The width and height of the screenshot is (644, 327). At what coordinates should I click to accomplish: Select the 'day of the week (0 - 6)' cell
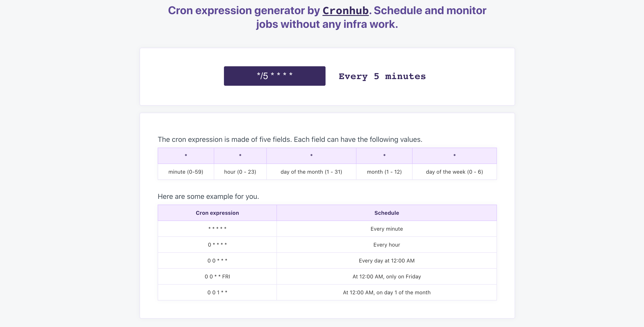click(454, 172)
